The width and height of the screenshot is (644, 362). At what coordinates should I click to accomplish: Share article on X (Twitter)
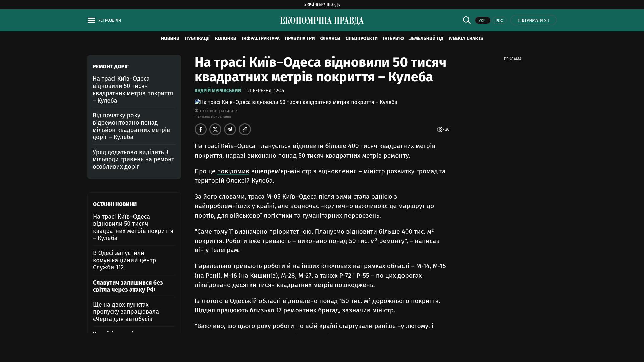(215, 129)
